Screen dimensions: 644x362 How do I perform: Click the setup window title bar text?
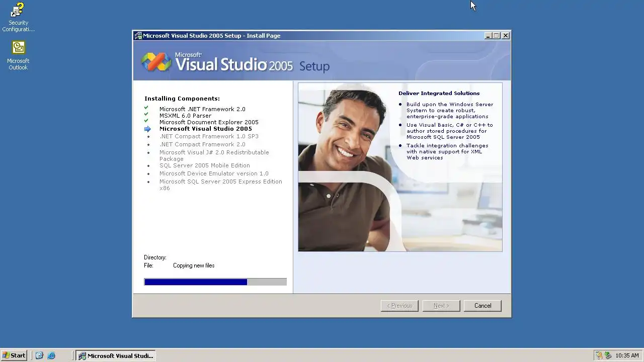(212, 36)
